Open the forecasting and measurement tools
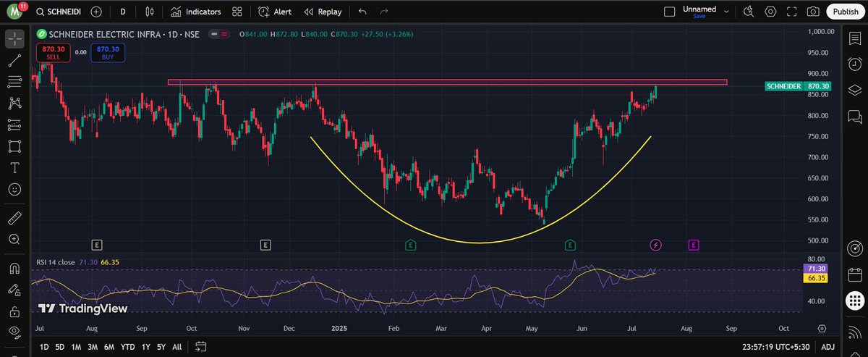The height and width of the screenshot is (357, 868). pyautogui.click(x=14, y=125)
